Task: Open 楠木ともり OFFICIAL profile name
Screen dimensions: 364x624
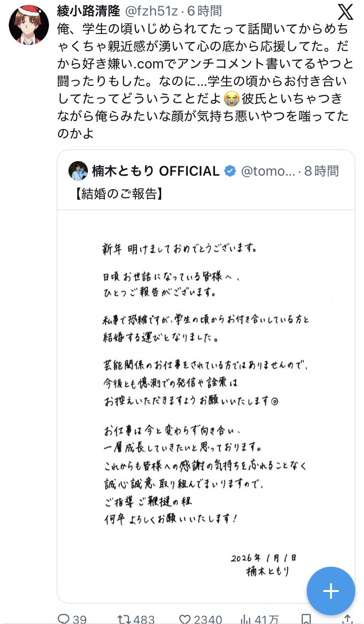Action: click(x=155, y=171)
